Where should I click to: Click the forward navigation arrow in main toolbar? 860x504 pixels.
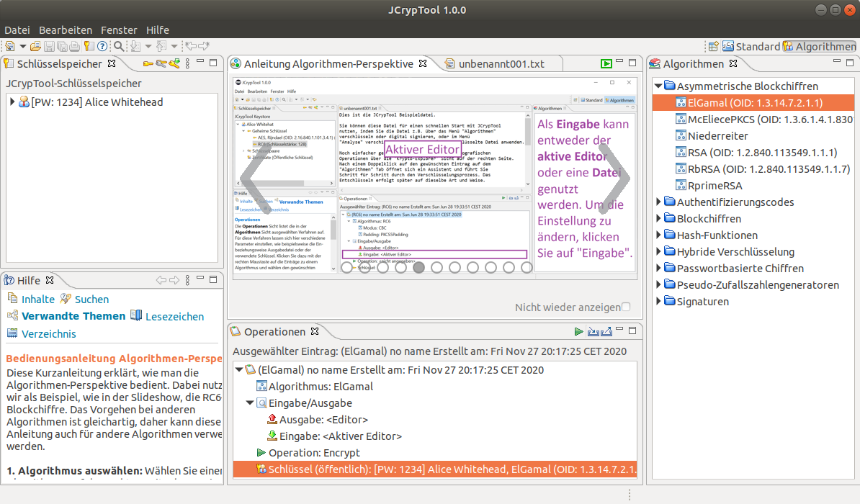tap(204, 47)
